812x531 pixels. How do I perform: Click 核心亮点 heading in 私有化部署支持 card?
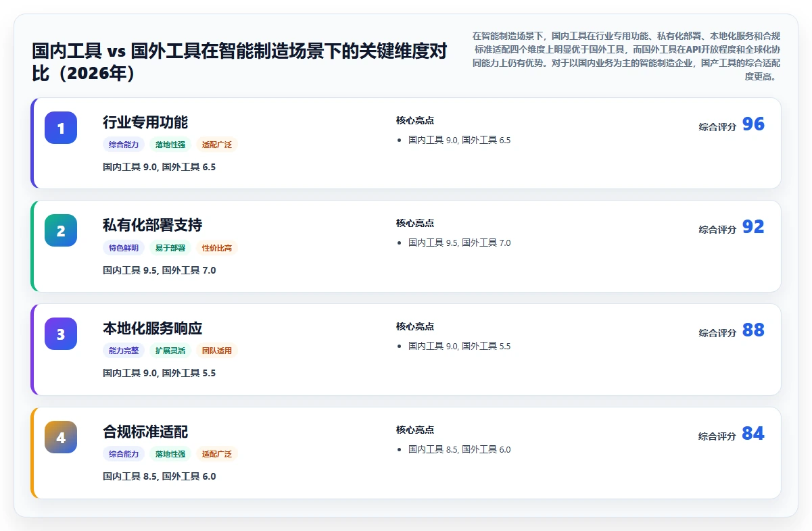coord(415,223)
